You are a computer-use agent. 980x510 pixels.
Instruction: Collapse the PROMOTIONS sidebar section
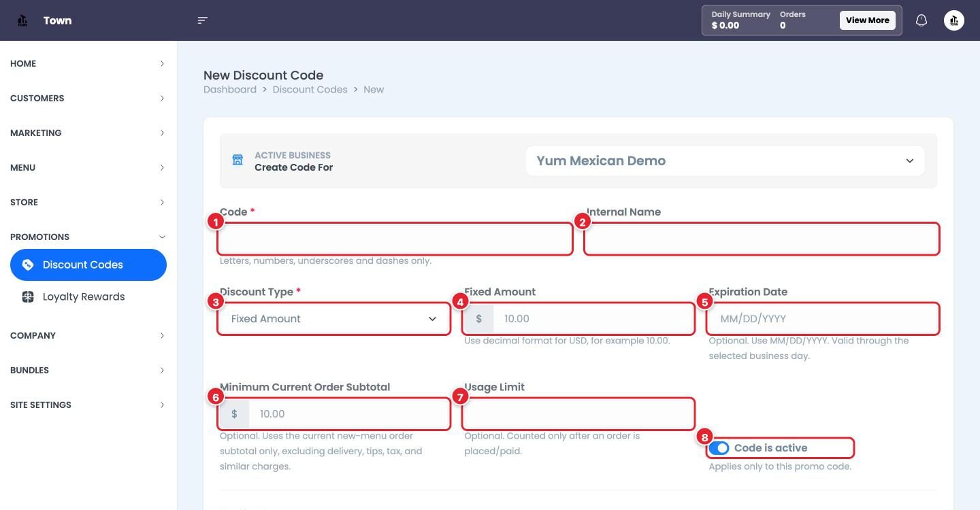coord(88,237)
